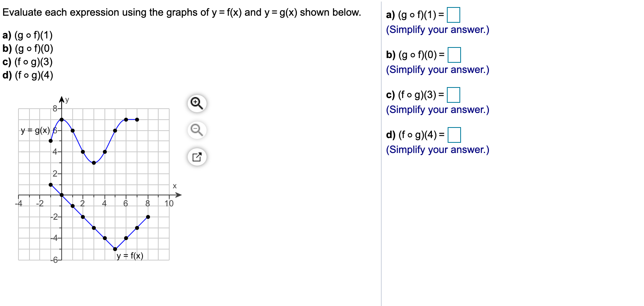
Task: Click the f endpoint at x=8
Action: [148, 217]
